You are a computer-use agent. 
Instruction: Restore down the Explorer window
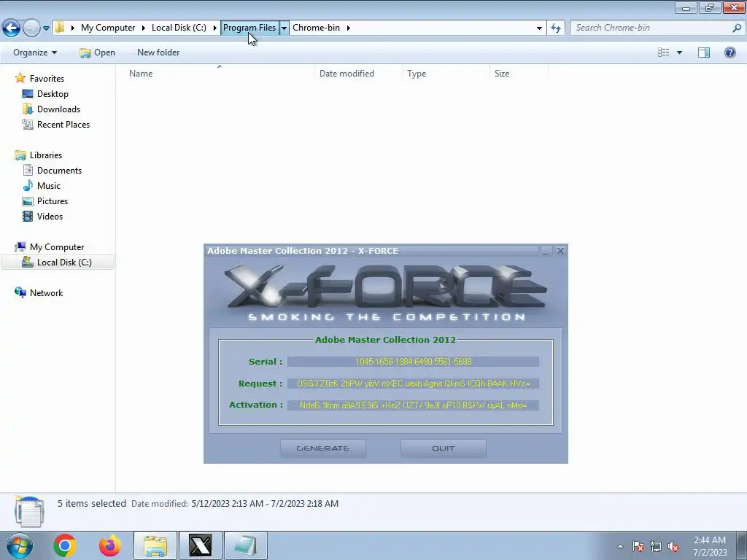710,7
